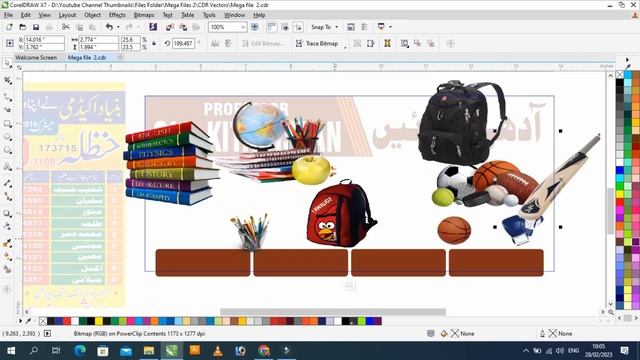Open Windows Start menu

pyautogui.click(x=11, y=351)
